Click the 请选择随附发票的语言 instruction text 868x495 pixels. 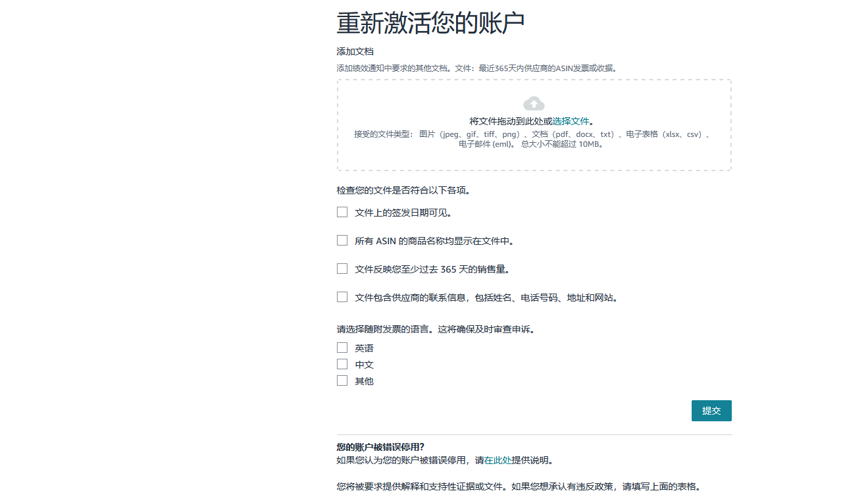[435, 329]
